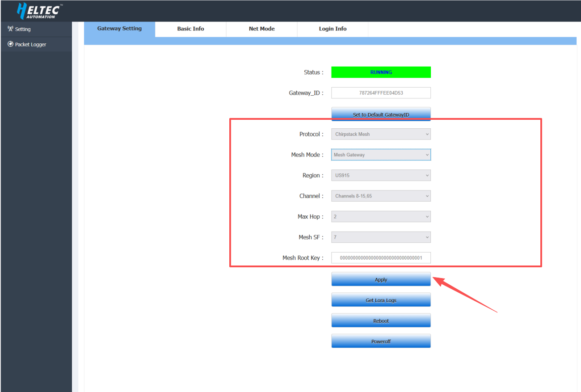The width and height of the screenshot is (581, 392).
Task: Click the Apply button
Action: [381, 279]
